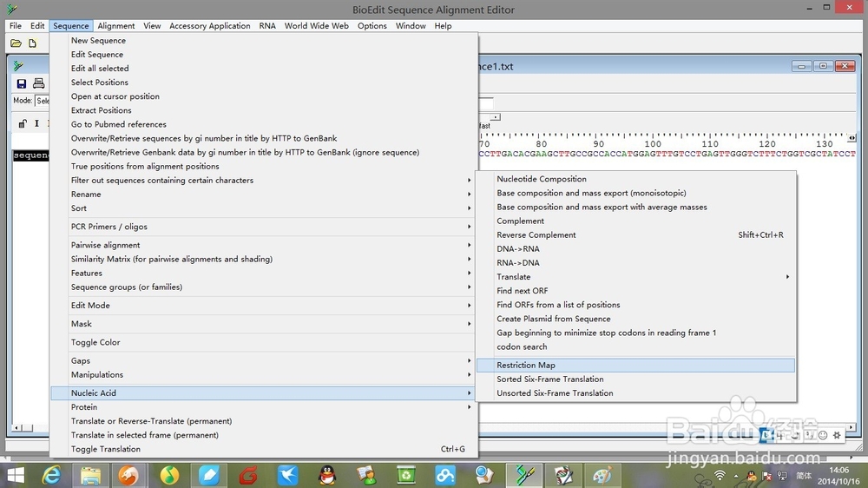Viewport: 868px width, 488px height.
Task: Open the Accessory Application menu
Action: click(210, 26)
